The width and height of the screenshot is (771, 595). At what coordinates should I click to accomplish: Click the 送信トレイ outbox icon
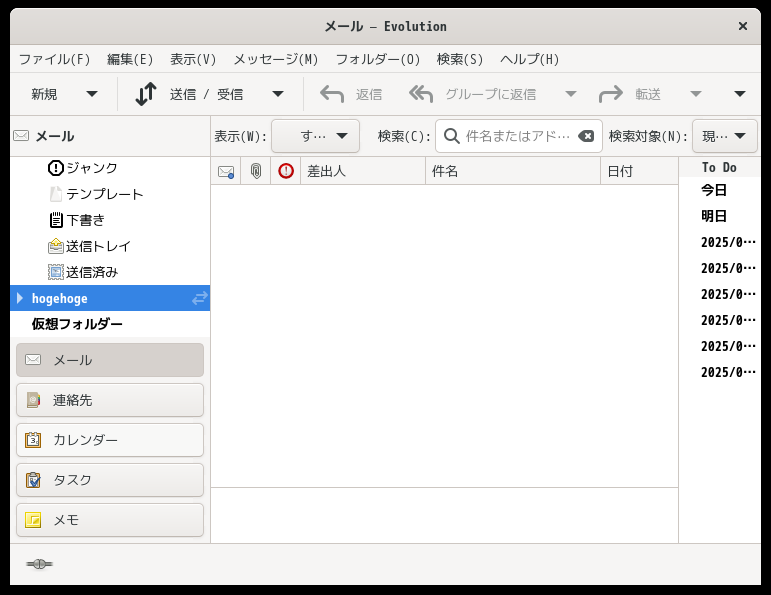tap(56, 246)
